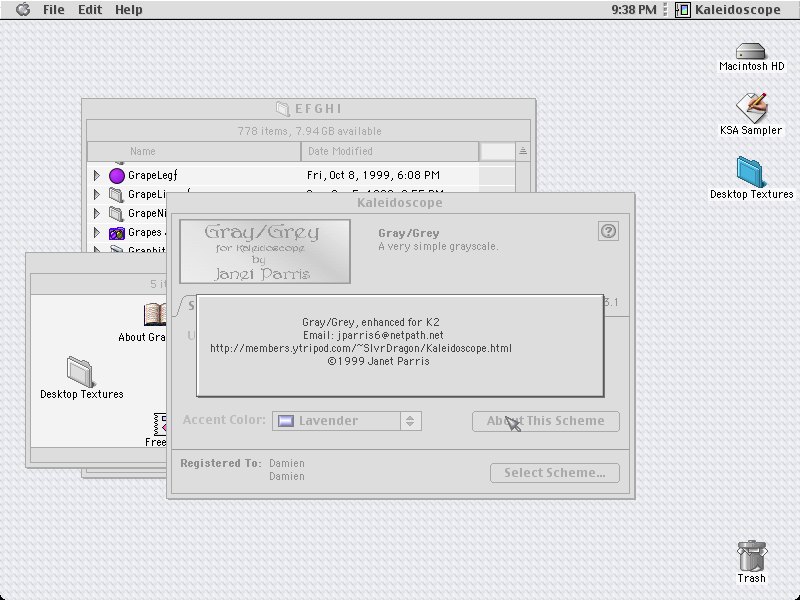Image resolution: width=800 pixels, height=600 pixels.
Task: Select the Grapes scheme icon
Action: point(117,233)
